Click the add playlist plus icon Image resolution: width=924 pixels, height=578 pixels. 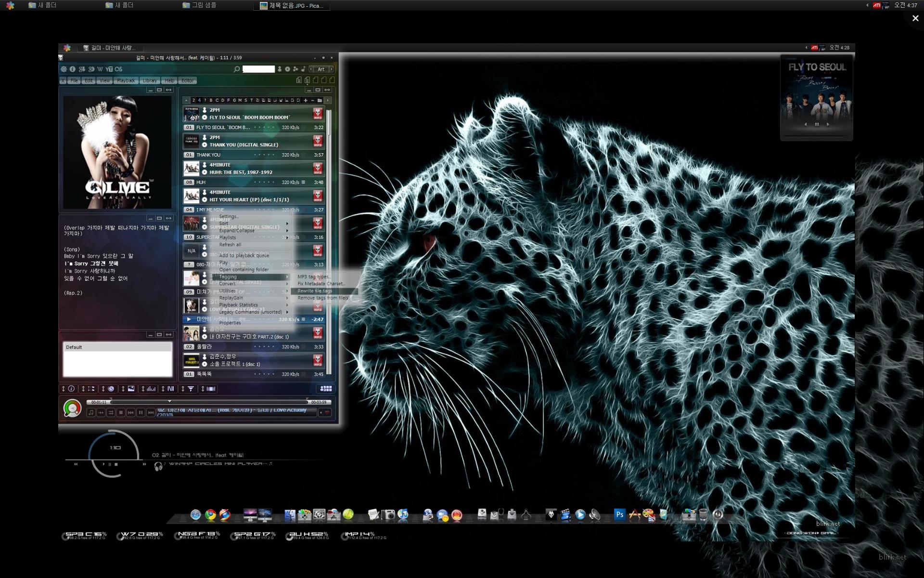tap(305, 100)
